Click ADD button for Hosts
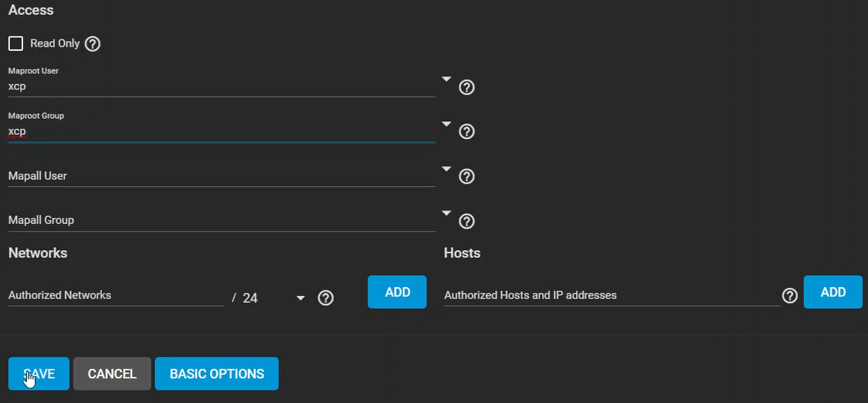868x403 pixels. pyautogui.click(x=832, y=292)
